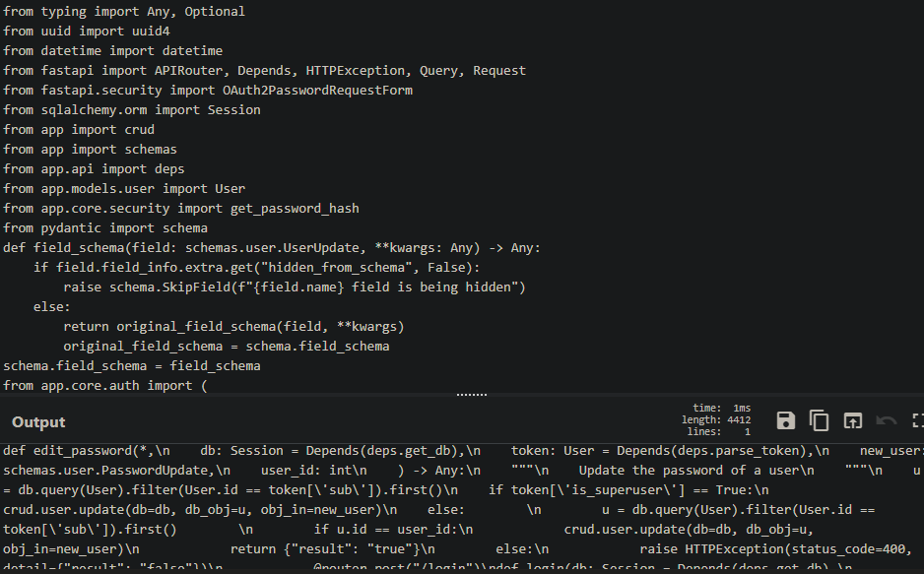Screen dimensions: 924x574
Task: Copy raw output to clipboard
Action: click(x=820, y=421)
